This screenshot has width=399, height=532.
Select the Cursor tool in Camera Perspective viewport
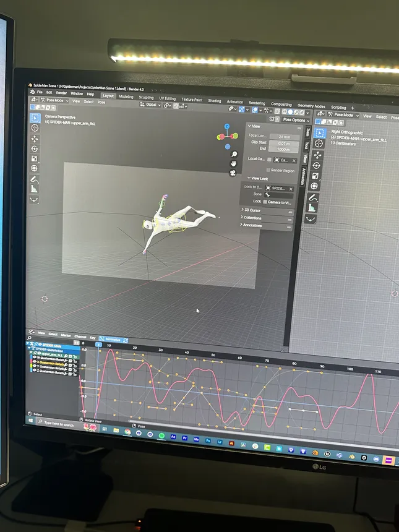35,128
